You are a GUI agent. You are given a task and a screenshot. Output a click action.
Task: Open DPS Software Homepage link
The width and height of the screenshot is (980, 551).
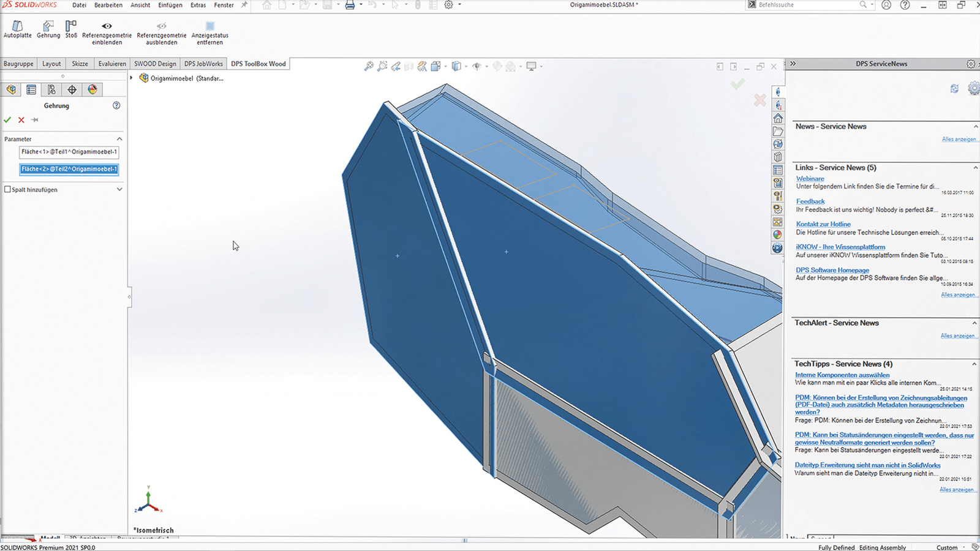[832, 270]
